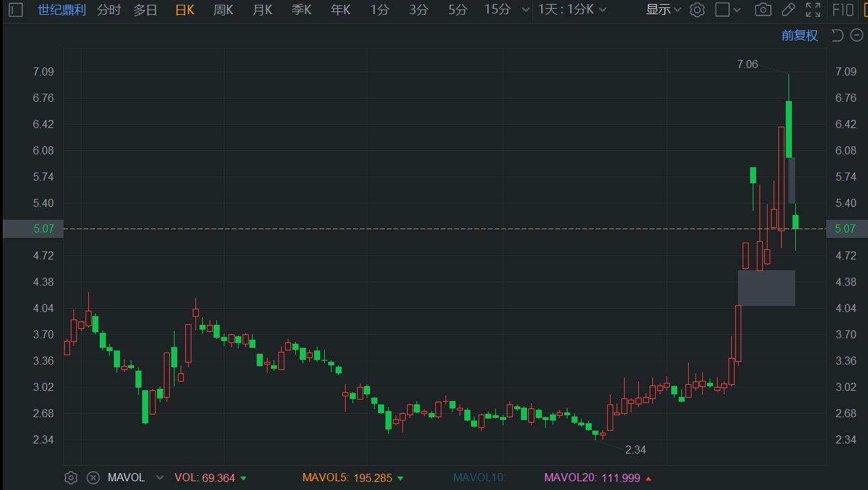868x490 pixels.
Task: Open the 显示 dropdown
Action: click(x=664, y=10)
